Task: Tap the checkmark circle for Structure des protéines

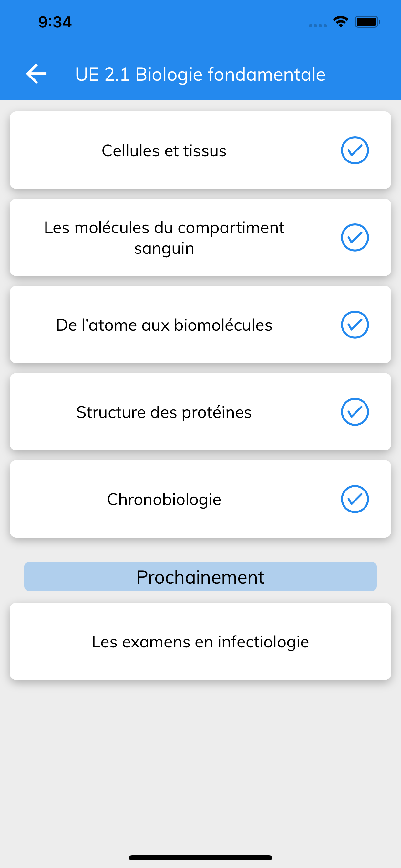Action: pyautogui.click(x=355, y=412)
